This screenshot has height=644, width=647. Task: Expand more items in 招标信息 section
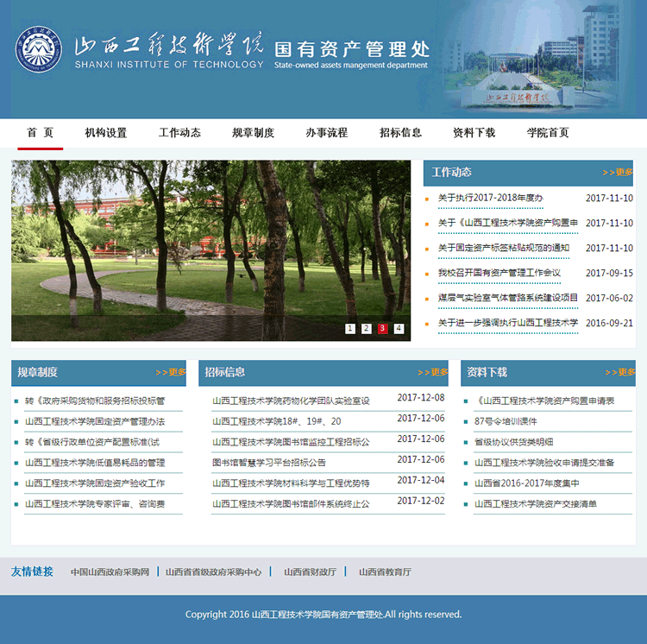pos(433,373)
